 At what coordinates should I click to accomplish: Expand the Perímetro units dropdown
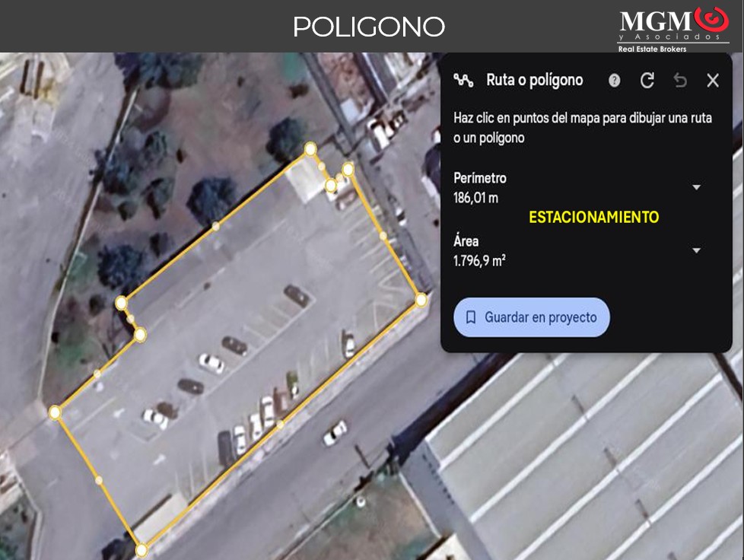pyautogui.click(x=696, y=187)
